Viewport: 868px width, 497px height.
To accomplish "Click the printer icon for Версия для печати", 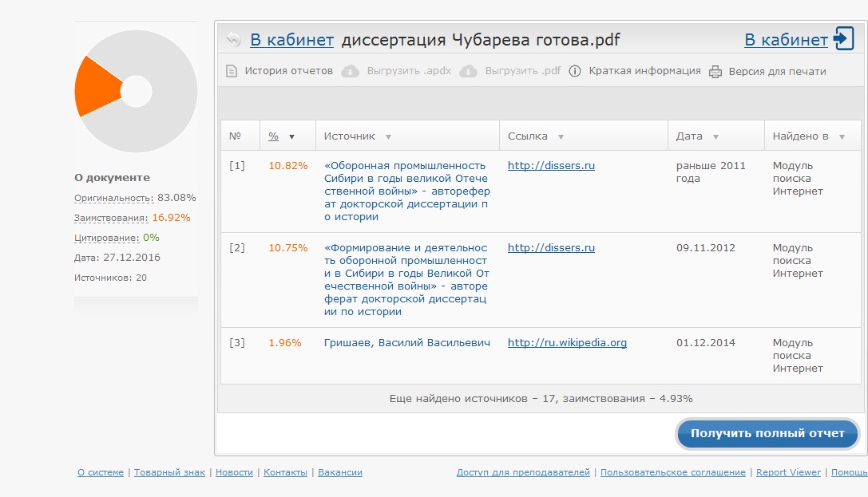I will [x=715, y=72].
